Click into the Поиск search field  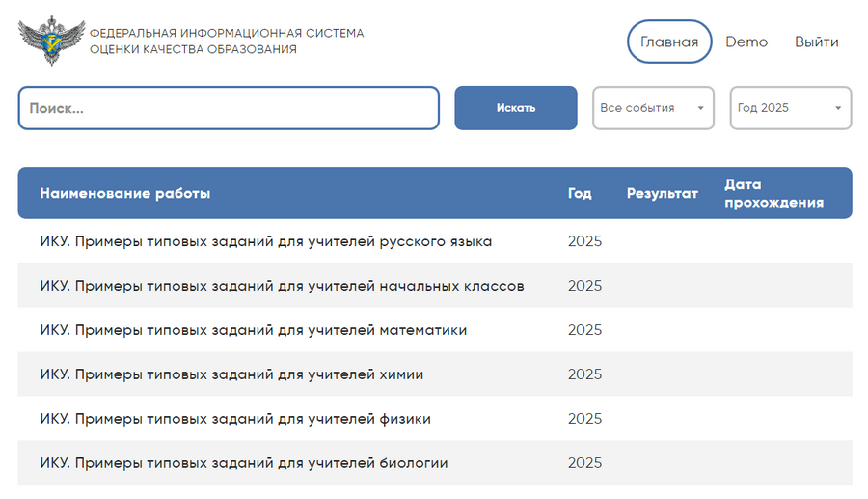(x=229, y=108)
